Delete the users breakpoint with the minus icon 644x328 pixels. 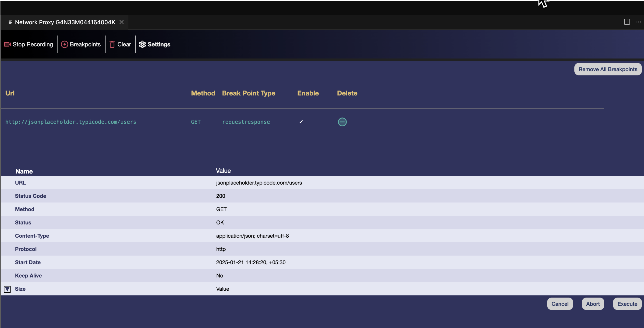click(342, 122)
